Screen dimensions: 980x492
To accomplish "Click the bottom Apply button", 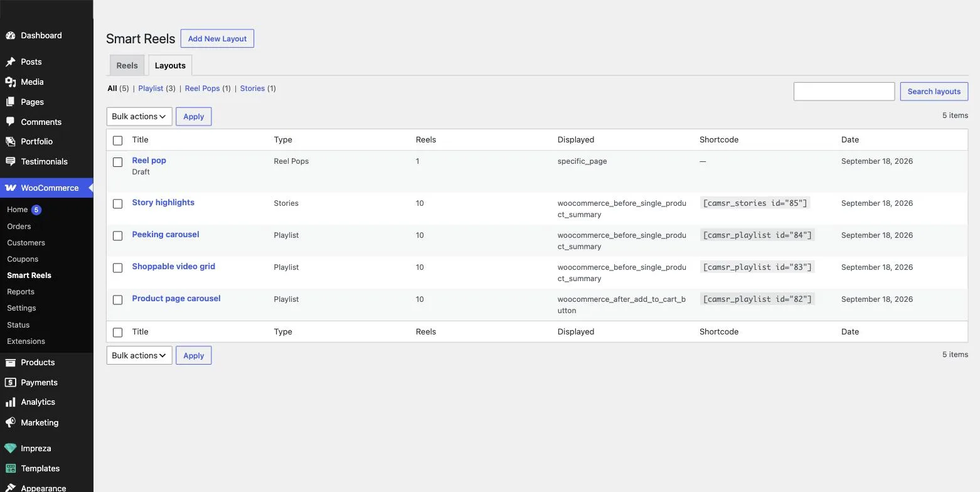I will tap(193, 356).
